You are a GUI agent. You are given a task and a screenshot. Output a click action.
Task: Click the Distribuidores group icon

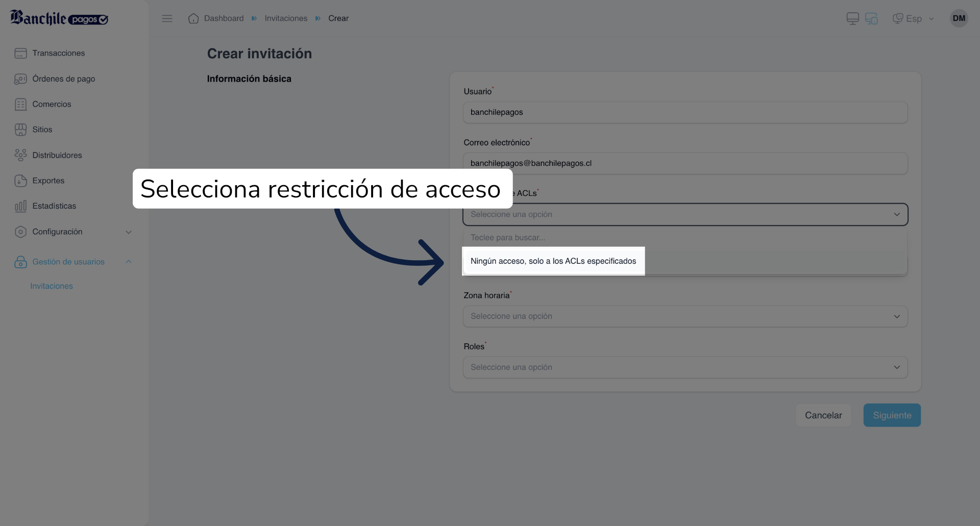pyautogui.click(x=20, y=155)
